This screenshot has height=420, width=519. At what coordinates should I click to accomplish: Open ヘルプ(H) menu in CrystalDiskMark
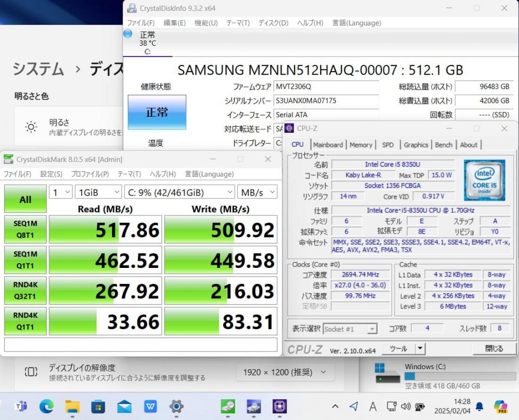(x=162, y=174)
